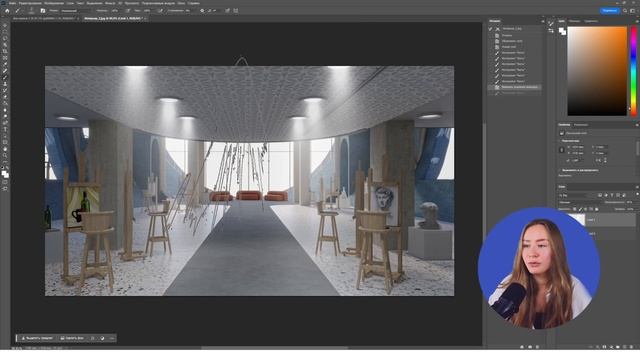
Task: Toggle pressure for opacity in options bar
Action: (128, 11)
